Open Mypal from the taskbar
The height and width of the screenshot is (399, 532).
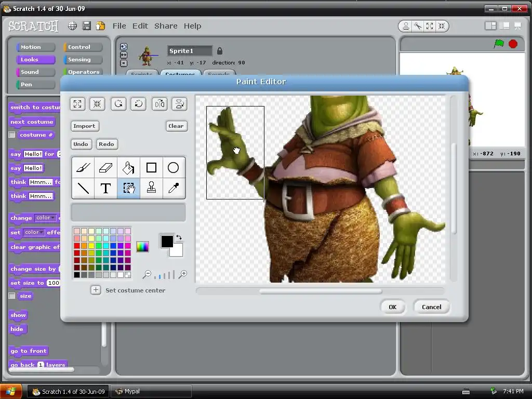tap(151, 392)
